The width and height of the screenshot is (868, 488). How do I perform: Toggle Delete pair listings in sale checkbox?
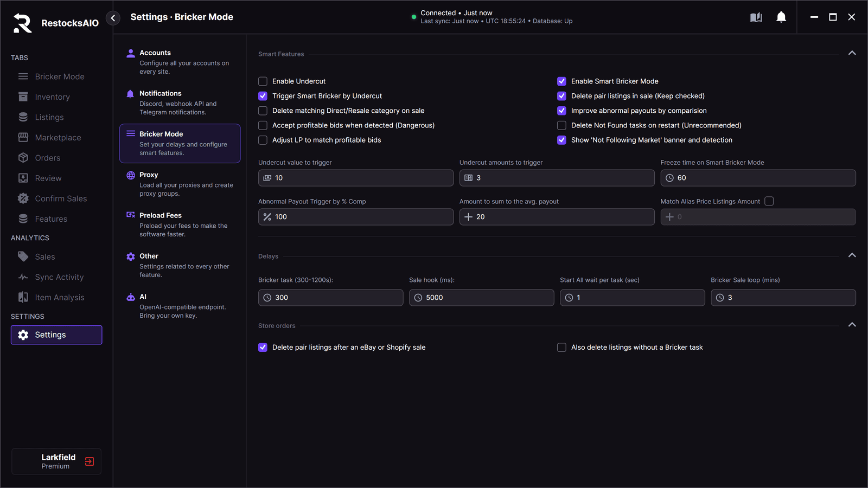pyautogui.click(x=562, y=96)
